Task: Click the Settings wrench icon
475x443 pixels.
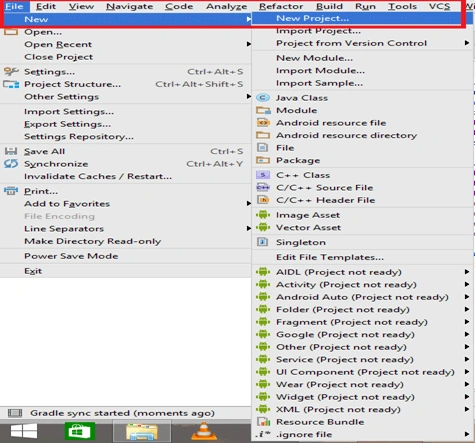Action: [x=11, y=71]
